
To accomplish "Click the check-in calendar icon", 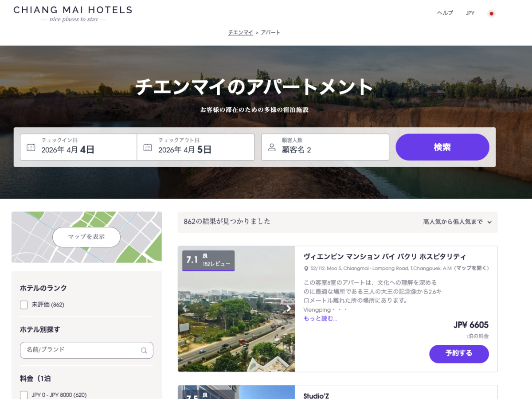I will (x=31, y=147).
